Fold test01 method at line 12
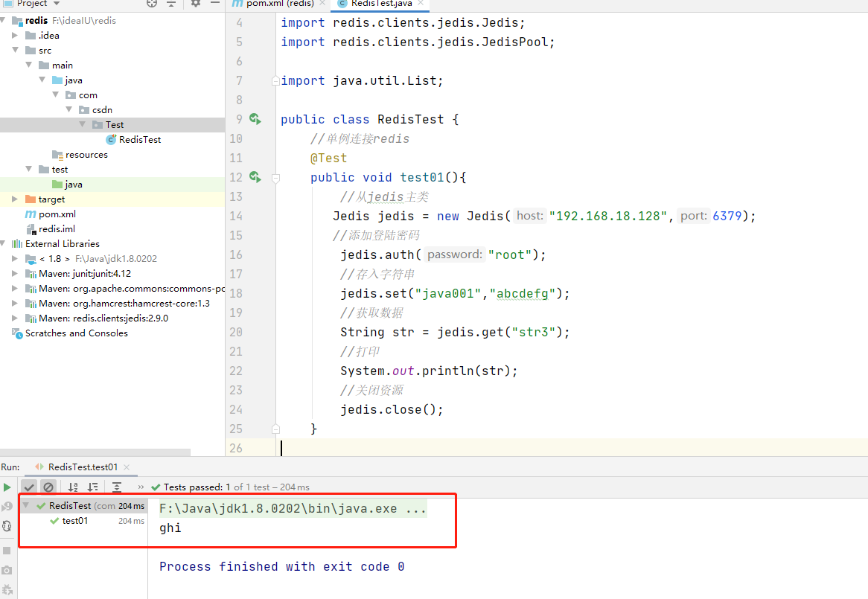 pos(275,178)
